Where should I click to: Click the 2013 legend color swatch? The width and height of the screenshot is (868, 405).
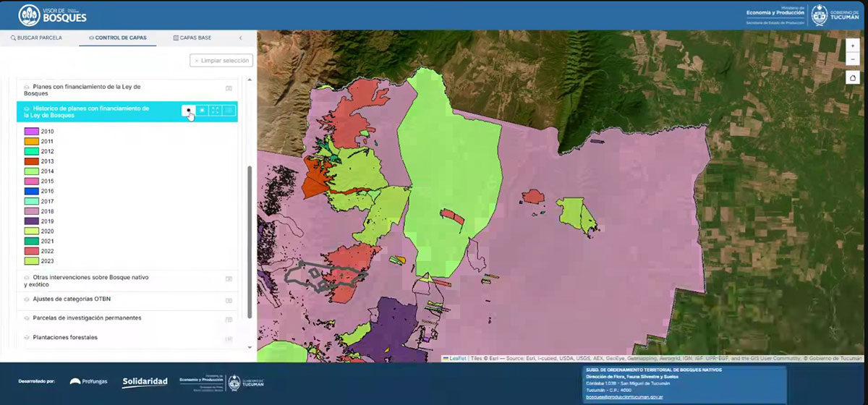click(x=31, y=161)
